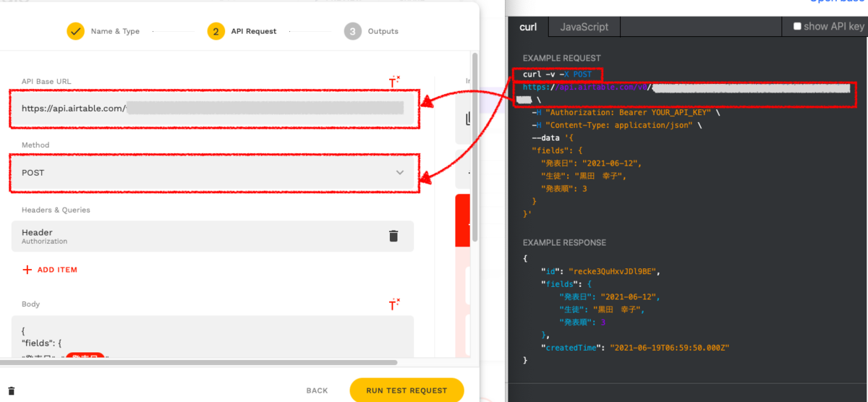The width and height of the screenshot is (868, 402).
Task: Open the Method dropdown showing POST
Action: tap(213, 173)
